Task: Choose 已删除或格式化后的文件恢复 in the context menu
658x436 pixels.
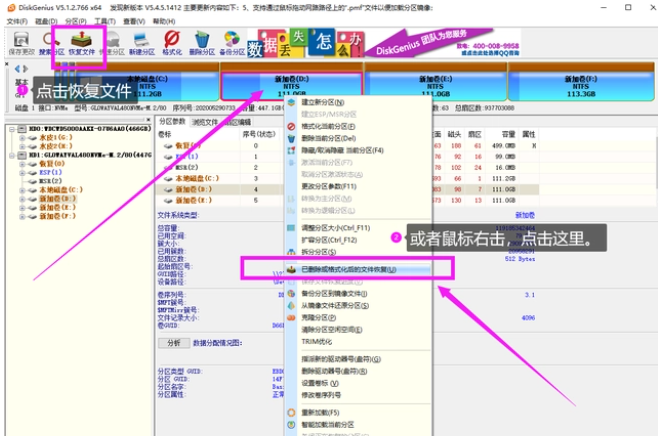Action: point(340,269)
